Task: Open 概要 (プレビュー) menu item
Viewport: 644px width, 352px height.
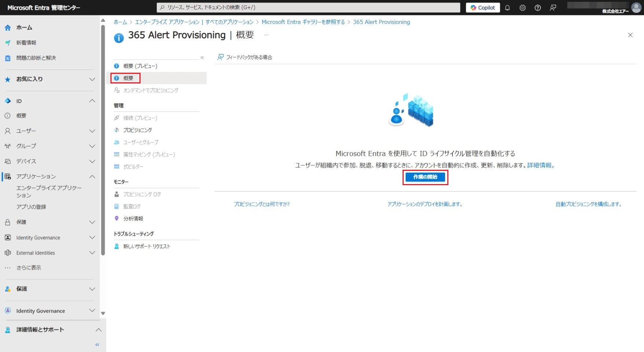Action: (140, 66)
